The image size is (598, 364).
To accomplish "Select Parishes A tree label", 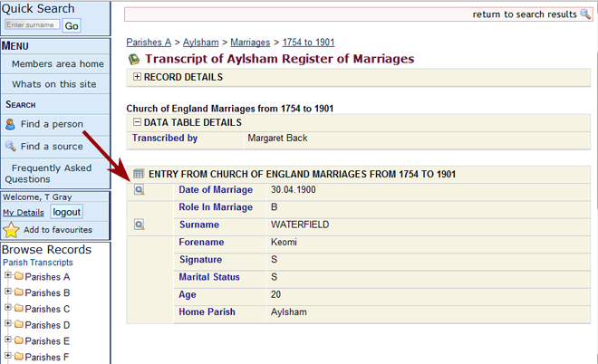I will click(47, 277).
